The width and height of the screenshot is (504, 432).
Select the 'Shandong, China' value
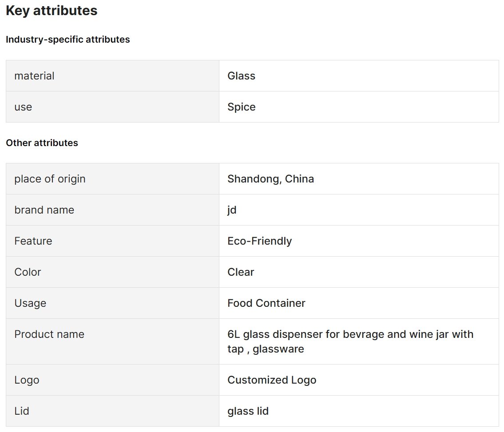[270, 179]
